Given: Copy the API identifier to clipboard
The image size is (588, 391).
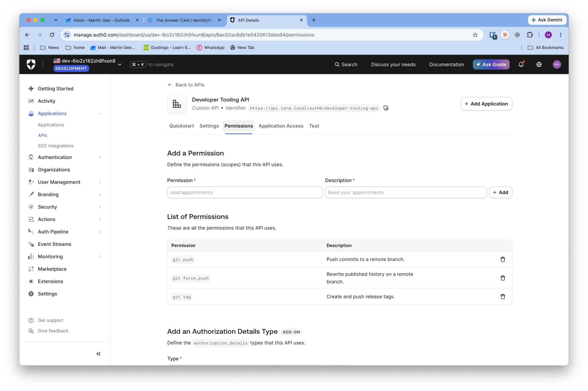Looking at the screenshot, I should (386, 108).
